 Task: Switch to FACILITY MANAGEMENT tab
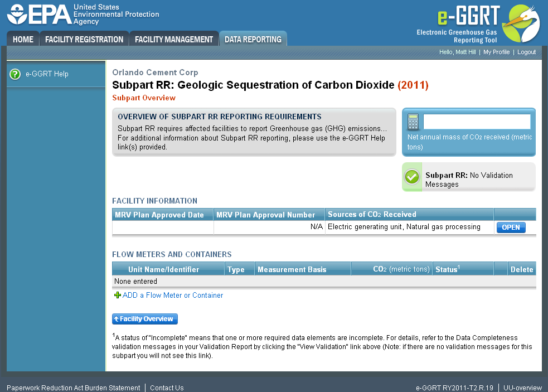pos(174,39)
